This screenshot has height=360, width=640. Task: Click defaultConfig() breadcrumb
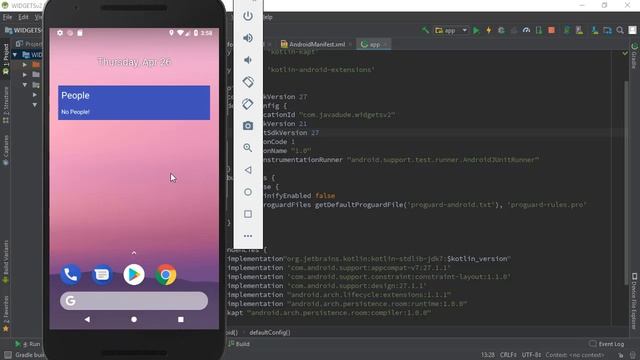pos(270,332)
